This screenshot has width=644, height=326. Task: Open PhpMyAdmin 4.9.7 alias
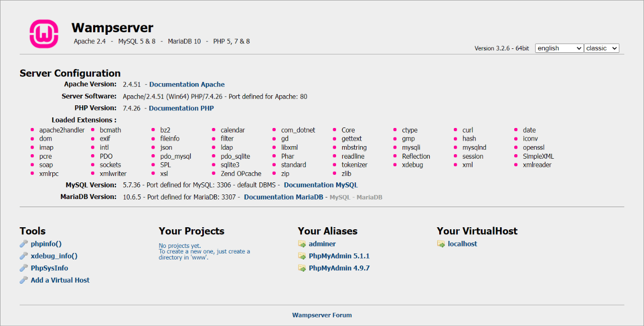pos(339,268)
